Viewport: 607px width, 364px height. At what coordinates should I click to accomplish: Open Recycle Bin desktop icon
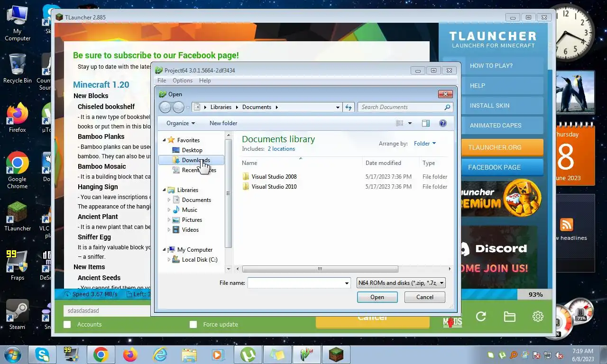pos(18,69)
